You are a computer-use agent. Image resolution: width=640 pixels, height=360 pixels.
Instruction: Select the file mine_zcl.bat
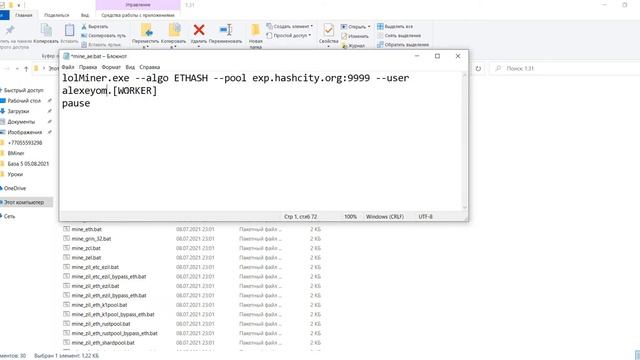[86, 248]
